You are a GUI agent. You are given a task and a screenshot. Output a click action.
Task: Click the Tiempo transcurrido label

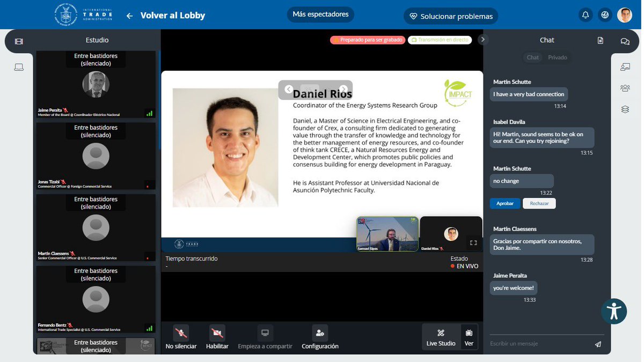[192, 259]
